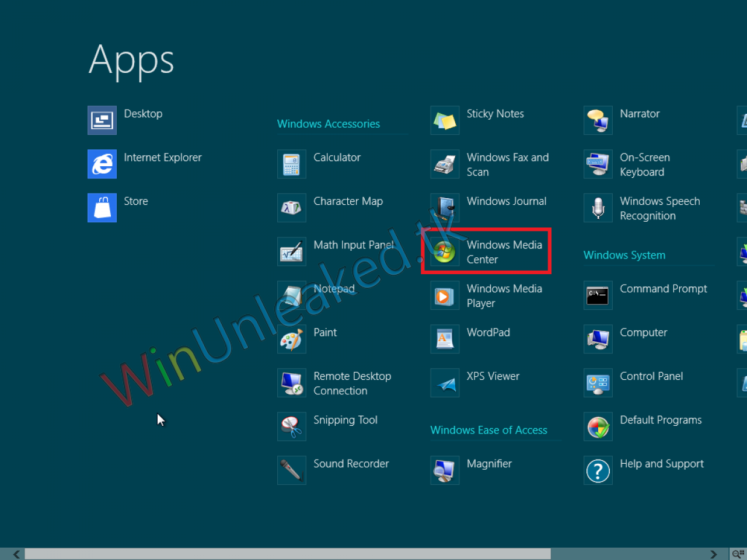Click the Sticky Notes label
The height and width of the screenshot is (560, 747).
coord(495,114)
